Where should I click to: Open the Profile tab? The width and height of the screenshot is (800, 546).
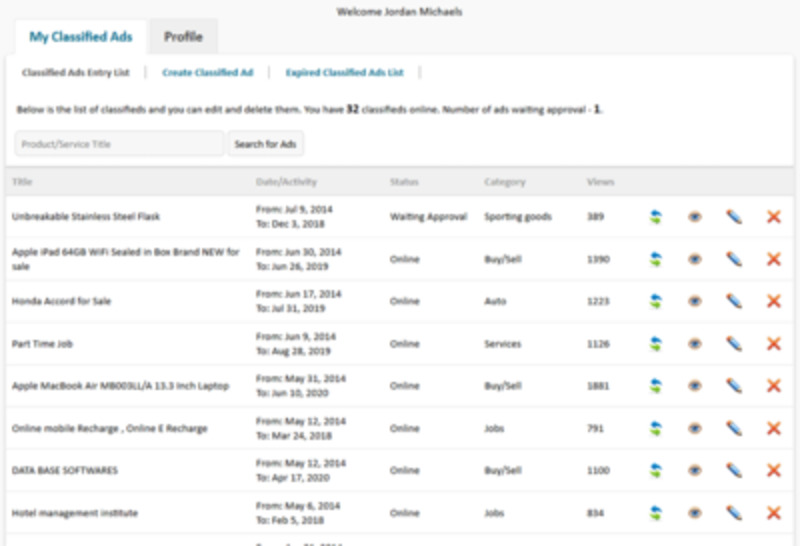[183, 37]
